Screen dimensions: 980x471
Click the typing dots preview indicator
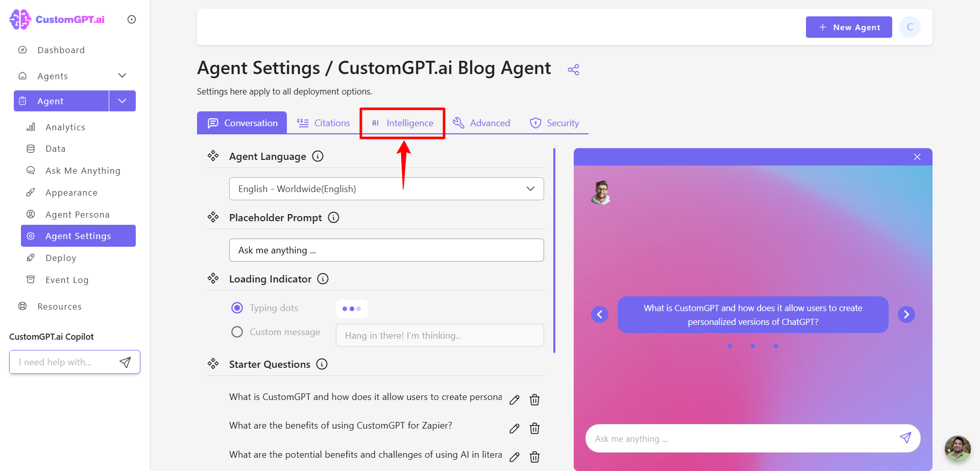point(352,309)
